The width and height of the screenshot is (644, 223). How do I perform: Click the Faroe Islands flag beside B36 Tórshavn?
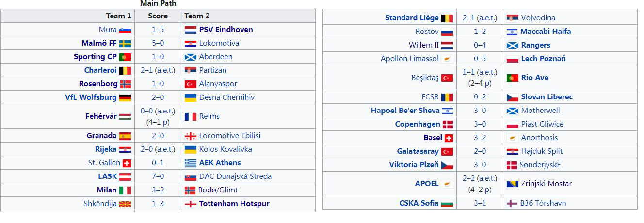[x=512, y=203]
